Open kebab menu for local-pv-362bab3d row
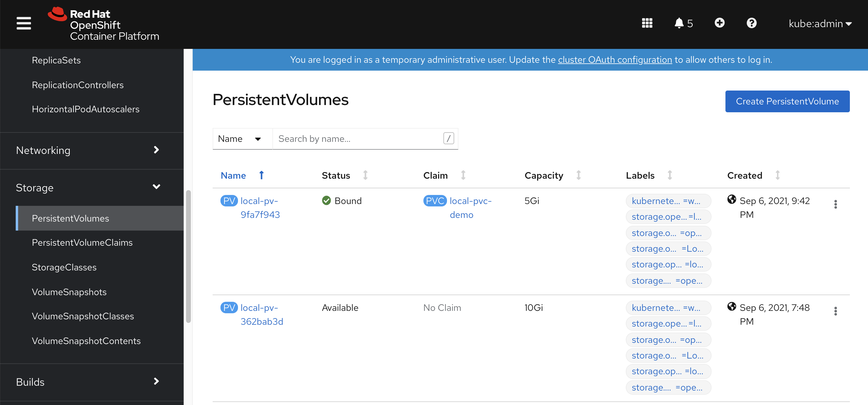Screen dimensions: 868x405 pos(835,311)
